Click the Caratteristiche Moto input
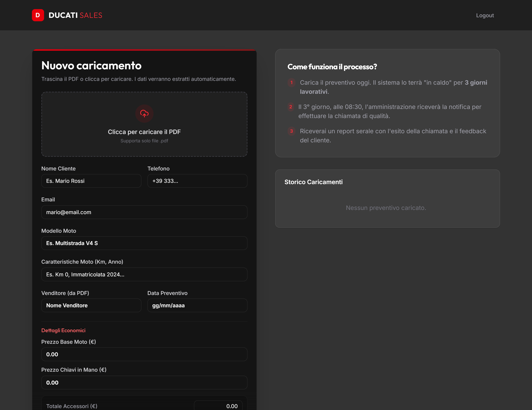532x410 pixels. click(144, 274)
